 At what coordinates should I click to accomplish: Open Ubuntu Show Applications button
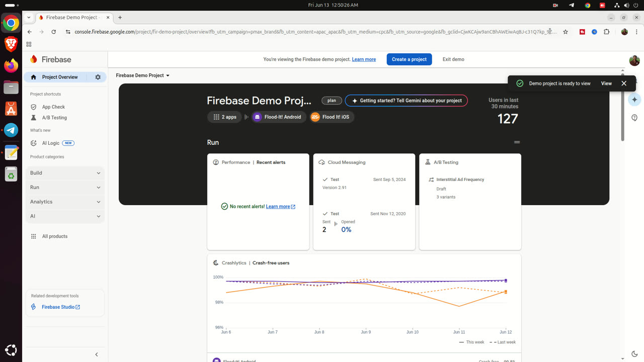coord(11,350)
